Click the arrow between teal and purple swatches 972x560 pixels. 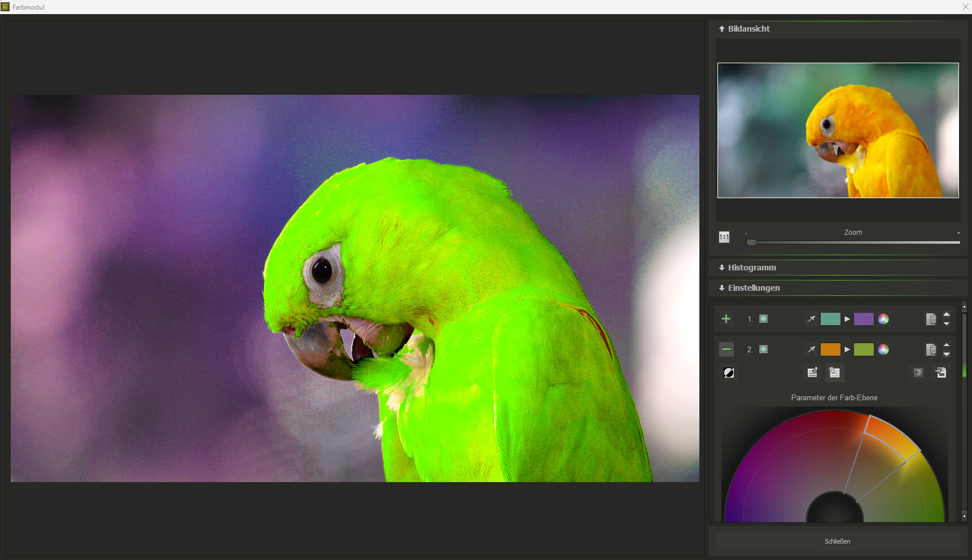click(x=847, y=319)
